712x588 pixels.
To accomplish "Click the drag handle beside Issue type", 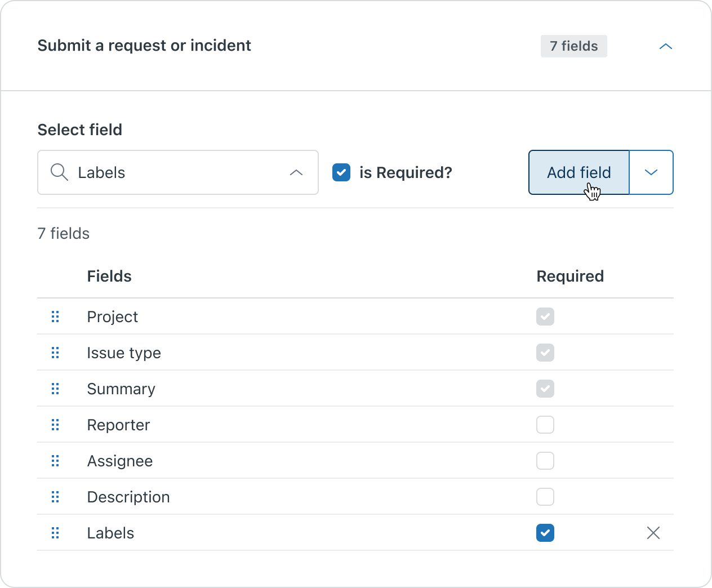I will point(55,353).
